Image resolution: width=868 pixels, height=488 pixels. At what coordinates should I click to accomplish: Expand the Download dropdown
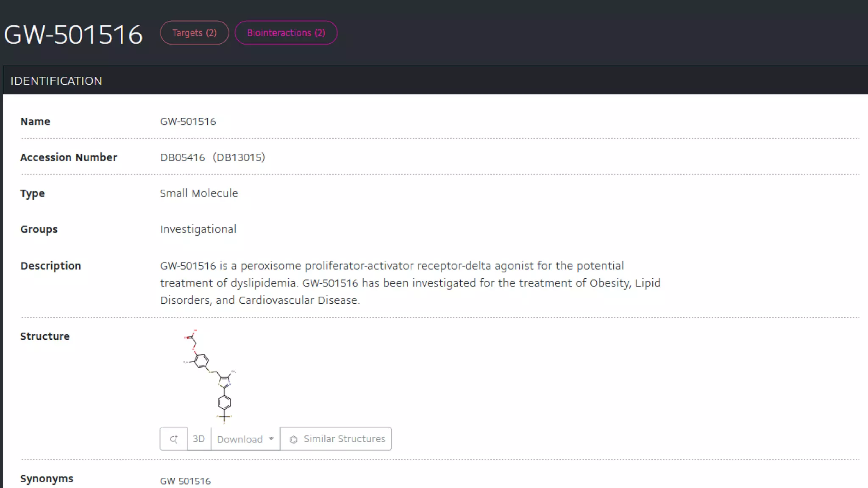245,439
